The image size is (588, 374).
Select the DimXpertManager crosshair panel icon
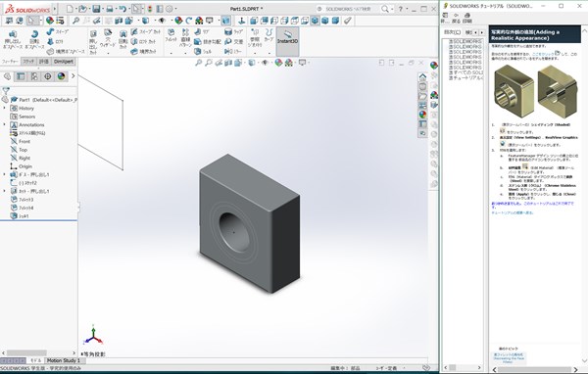(48, 76)
